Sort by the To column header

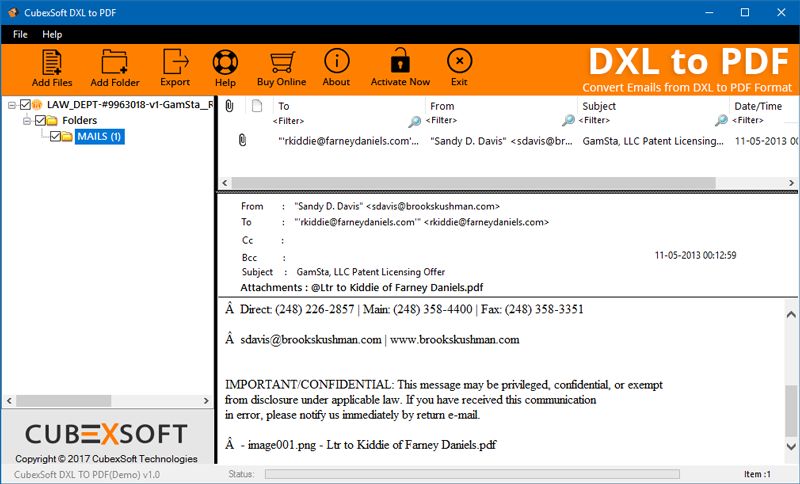(284, 106)
